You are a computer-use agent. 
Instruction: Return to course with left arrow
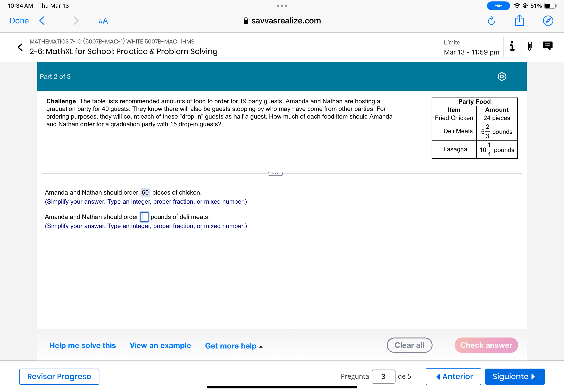point(20,47)
